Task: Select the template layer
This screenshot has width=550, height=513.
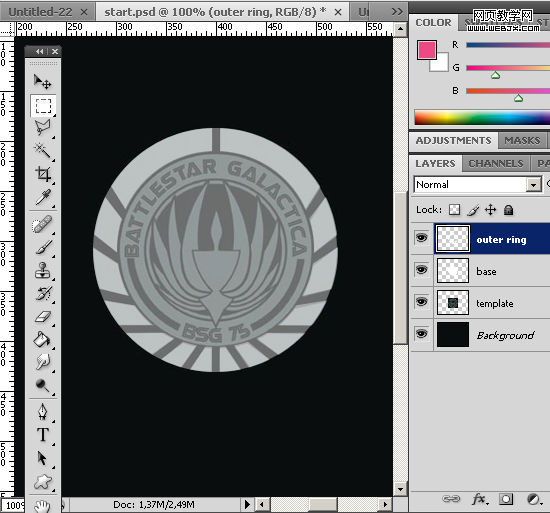Action: coord(480,303)
